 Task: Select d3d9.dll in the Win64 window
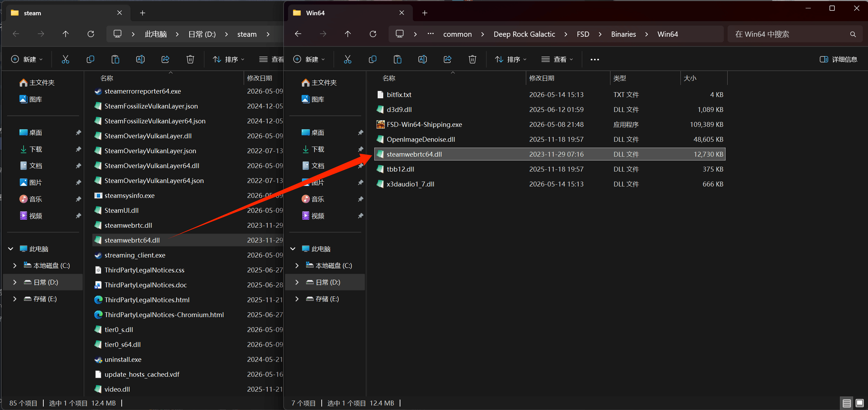tap(550, 110)
